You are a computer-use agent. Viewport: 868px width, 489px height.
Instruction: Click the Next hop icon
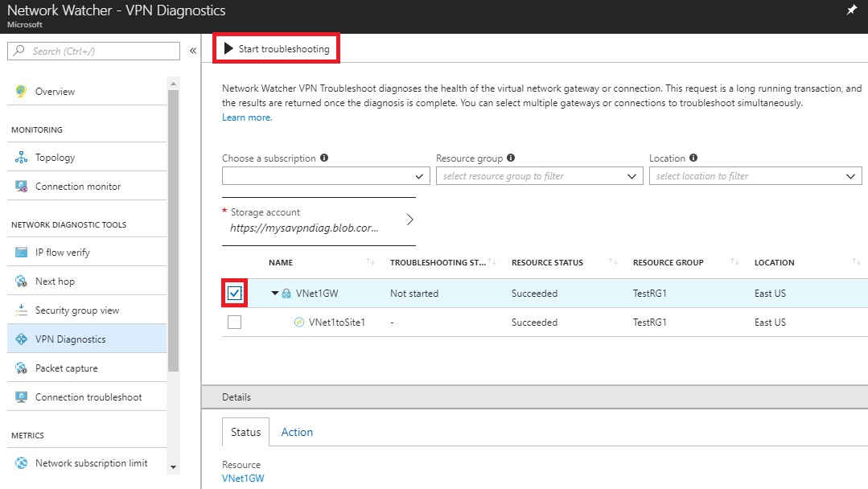21,281
